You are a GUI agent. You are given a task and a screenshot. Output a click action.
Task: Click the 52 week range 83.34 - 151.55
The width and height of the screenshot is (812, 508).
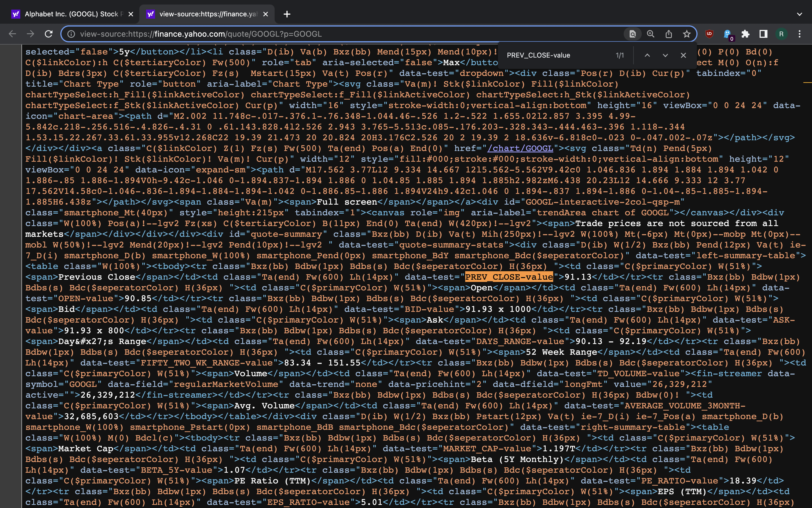point(322,363)
